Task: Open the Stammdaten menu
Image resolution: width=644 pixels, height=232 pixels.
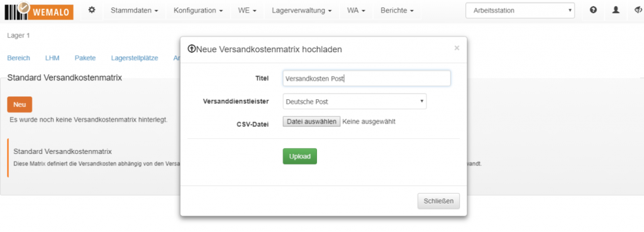Action: click(135, 10)
